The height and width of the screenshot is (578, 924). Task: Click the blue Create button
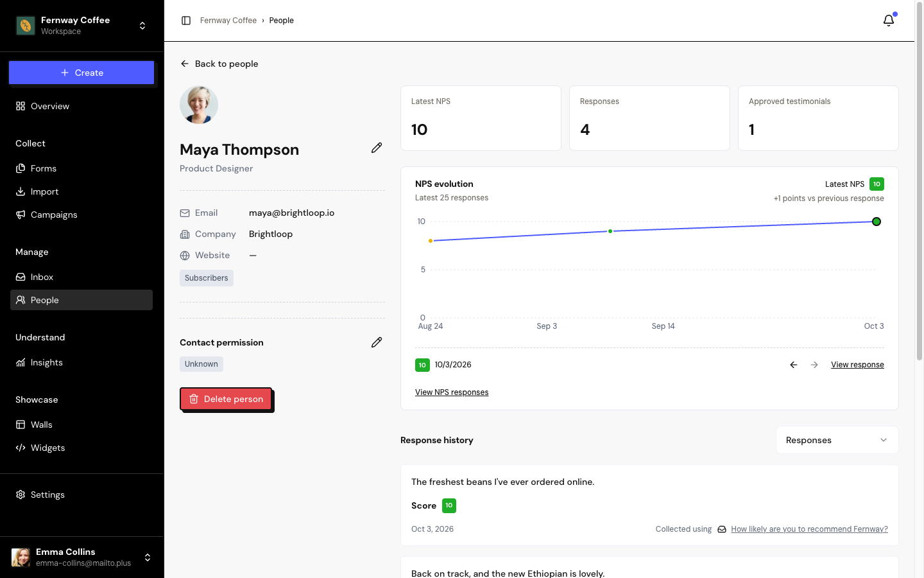click(81, 73)
